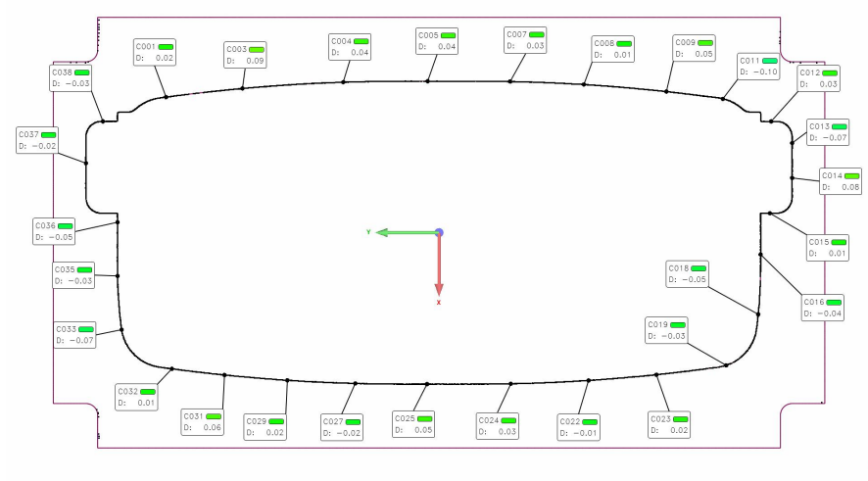The image size is (868, 481).
Task: Select the C033 deviation label
Action: pyautogui.click(x=74, y=335)
